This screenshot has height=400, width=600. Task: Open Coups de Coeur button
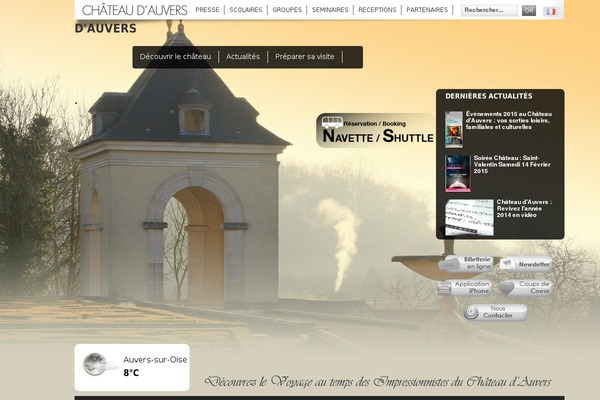tap(526, 288)
